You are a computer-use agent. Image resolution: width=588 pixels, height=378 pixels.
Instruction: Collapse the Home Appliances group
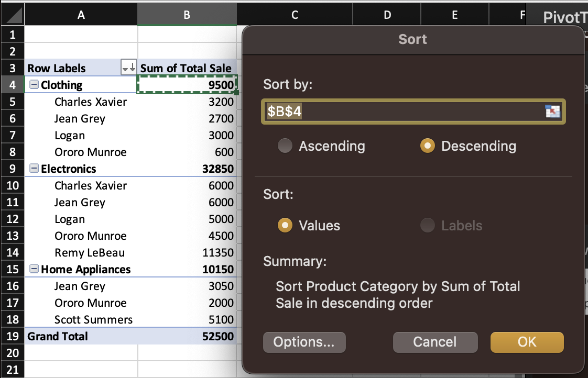[x=34, y=269]
